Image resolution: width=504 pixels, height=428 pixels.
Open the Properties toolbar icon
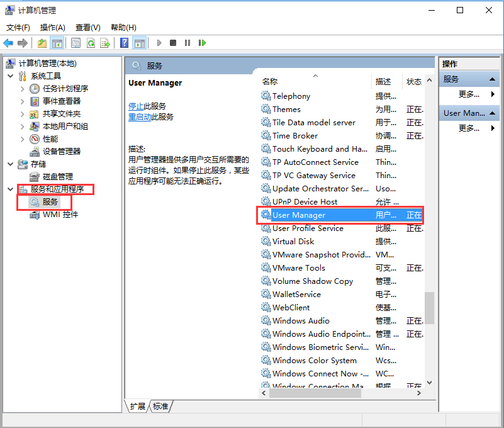(x=76, y=43)
